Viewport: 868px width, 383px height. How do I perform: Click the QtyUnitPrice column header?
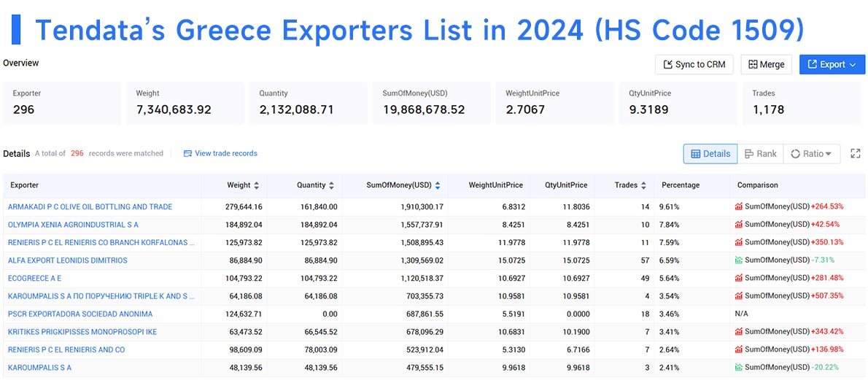[x=566, y=185]
